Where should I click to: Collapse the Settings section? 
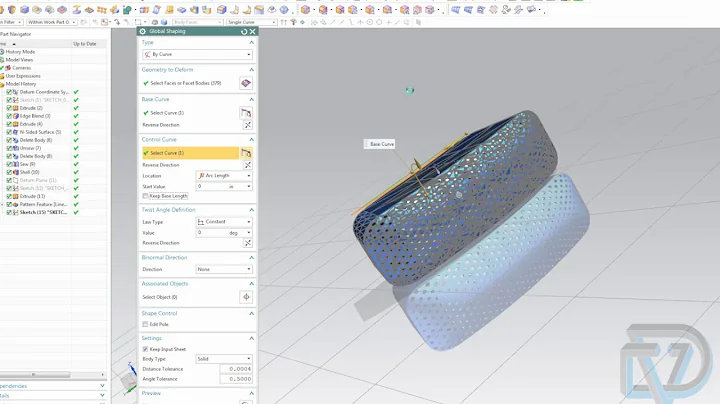click(251, 338)
